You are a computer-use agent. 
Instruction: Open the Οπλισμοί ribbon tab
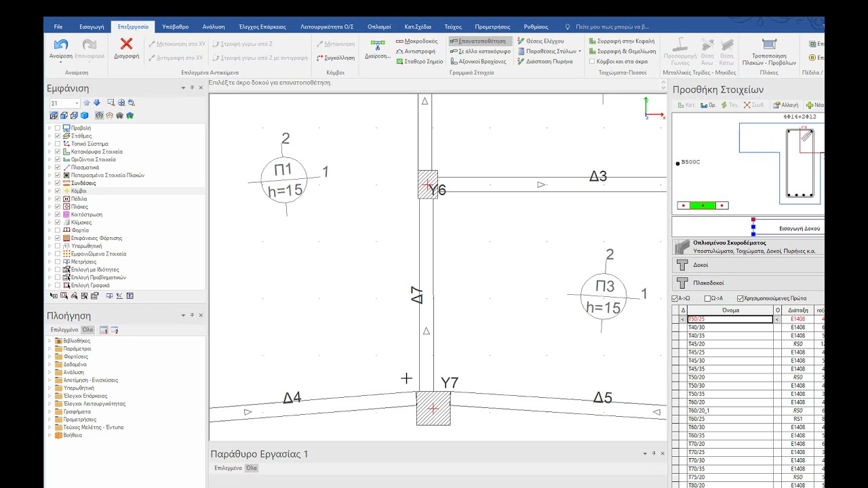(x=379, y=26)
